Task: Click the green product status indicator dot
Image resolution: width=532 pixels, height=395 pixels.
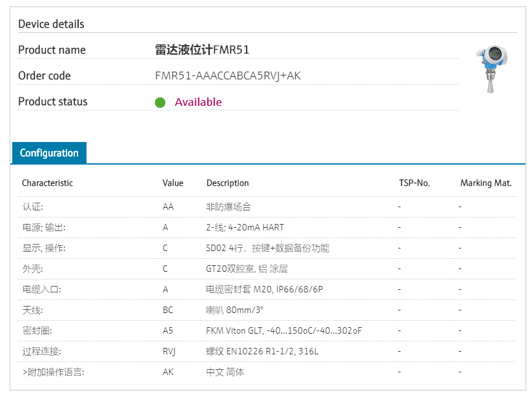Action: (160, 103)
